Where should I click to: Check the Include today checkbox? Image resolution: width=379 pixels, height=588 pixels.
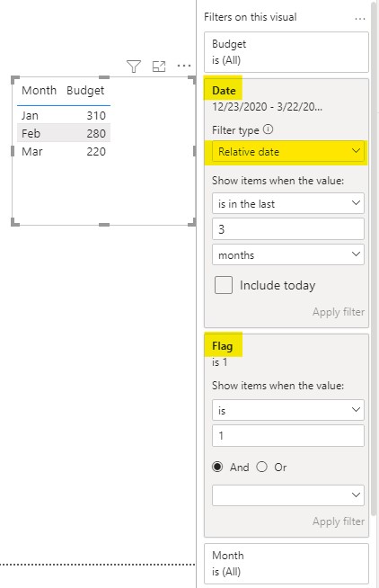tap(224, 285)
